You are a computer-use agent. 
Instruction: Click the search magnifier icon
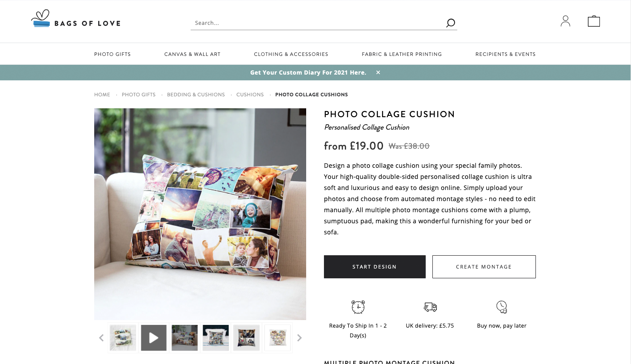pyautogui.click(x=451, y=23)
